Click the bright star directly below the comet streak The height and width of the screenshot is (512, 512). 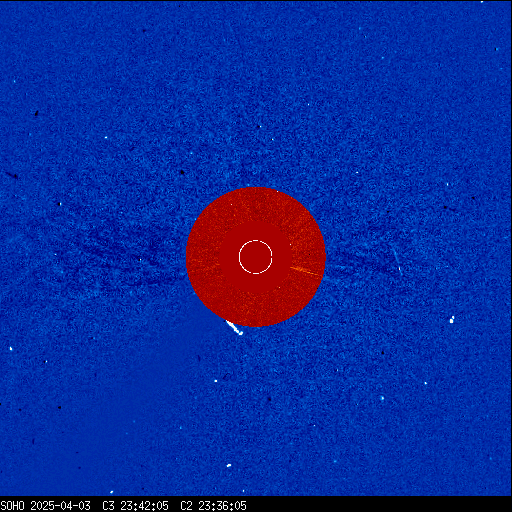(x=216, y=381)
